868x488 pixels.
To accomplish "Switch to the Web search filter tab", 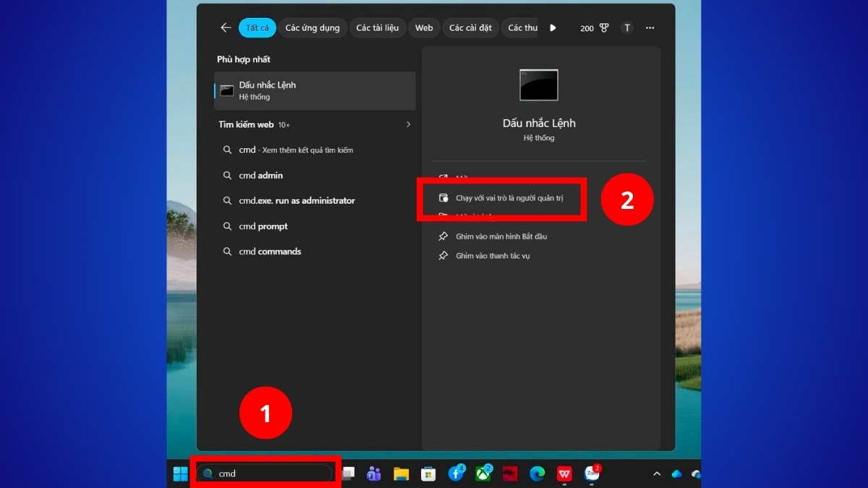I will (x=424, y=27).
